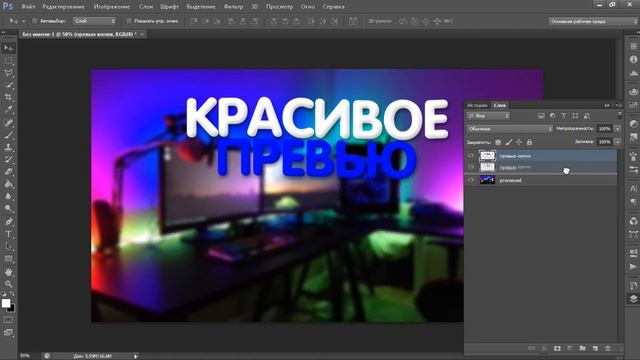Select the Rectangle shape tool

pos(8,259)
